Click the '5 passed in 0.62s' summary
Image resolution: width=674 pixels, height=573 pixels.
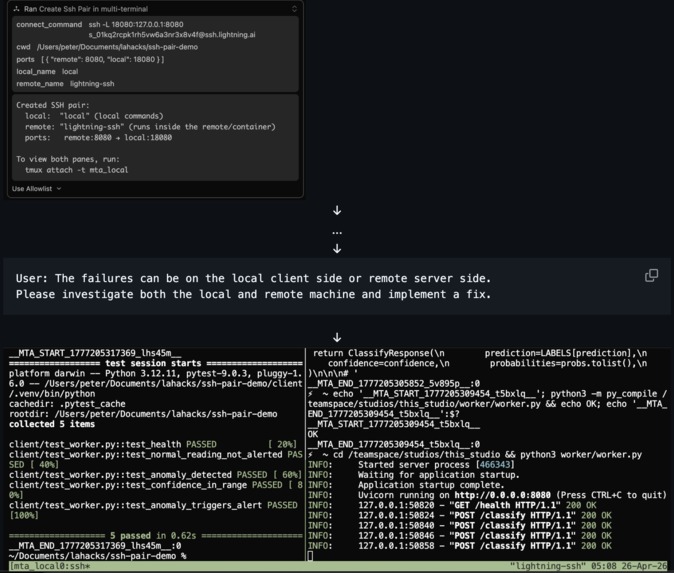pyautogui.click(x=153, y=536)
